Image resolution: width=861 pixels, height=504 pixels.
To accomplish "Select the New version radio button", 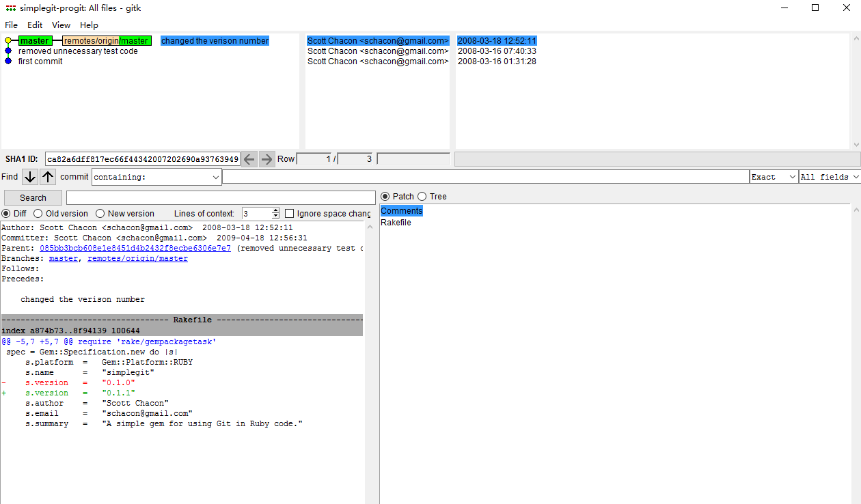I will pos(100,214).
